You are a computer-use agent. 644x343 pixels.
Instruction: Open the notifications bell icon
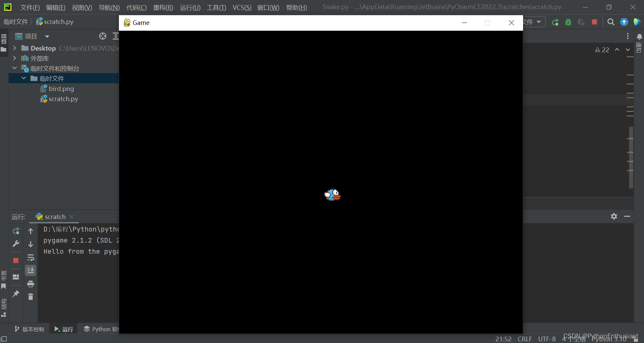click(639, 36)
